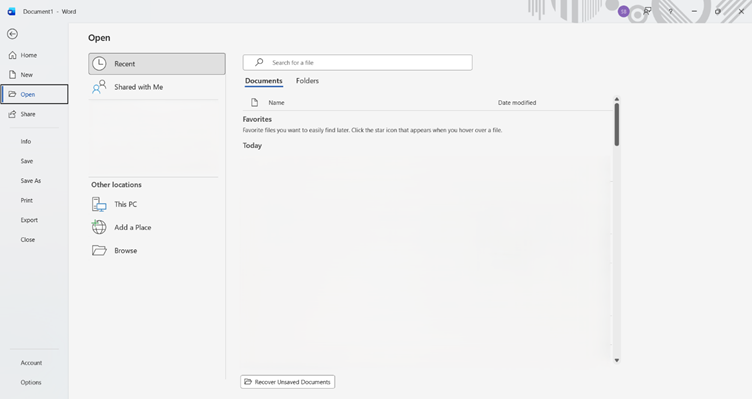This screenshot has width=752, height=399.
Task: Click the purple account avatar in title bar
Action: (623, 12)
